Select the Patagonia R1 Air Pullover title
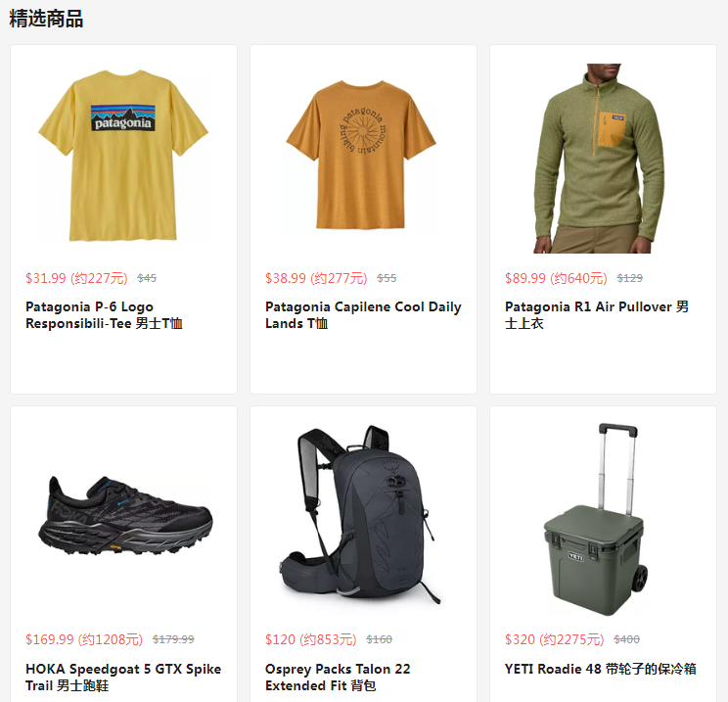 pyautogui.click(x=597, y=315)
